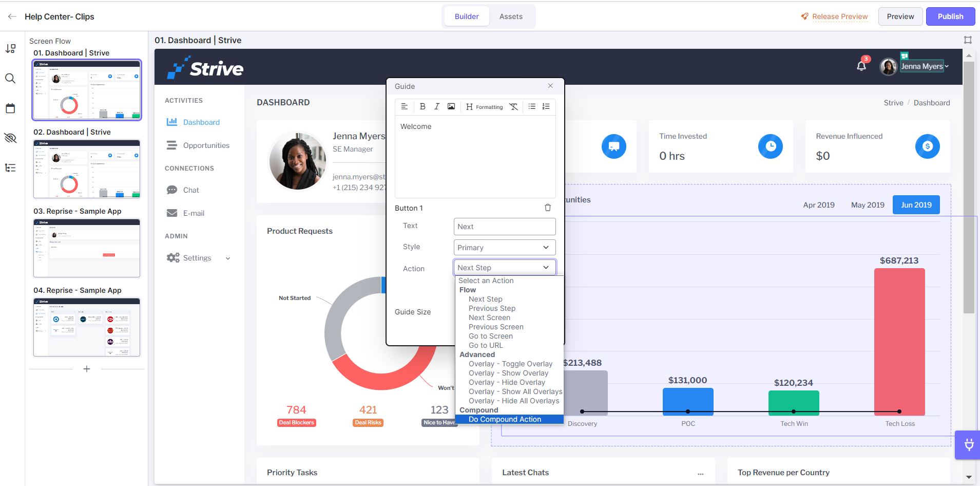Select the Jun 2019 tab
Image resolution: width=980 pixels, height=486 pixels.
click(x=916, y=204)
